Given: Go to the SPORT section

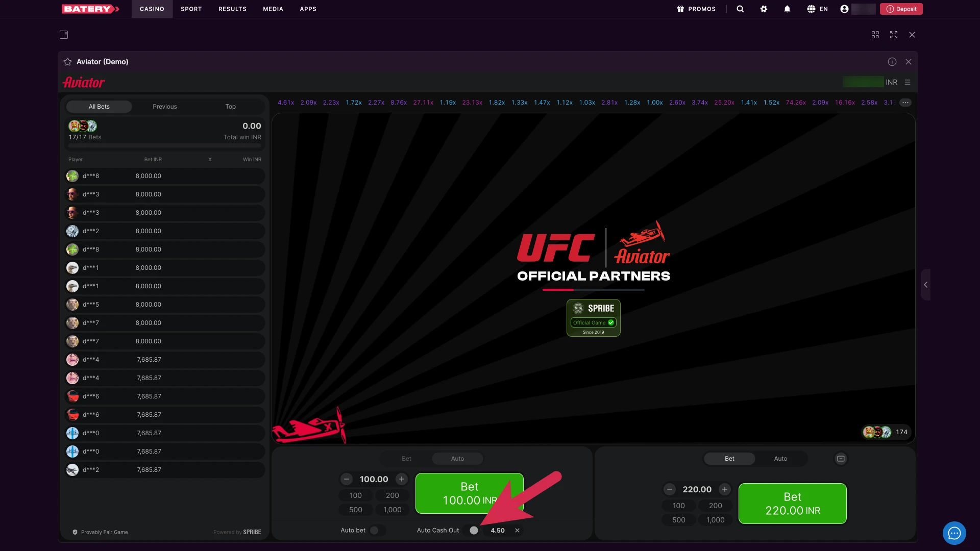Looking at the screenshot, I should 191,9.
